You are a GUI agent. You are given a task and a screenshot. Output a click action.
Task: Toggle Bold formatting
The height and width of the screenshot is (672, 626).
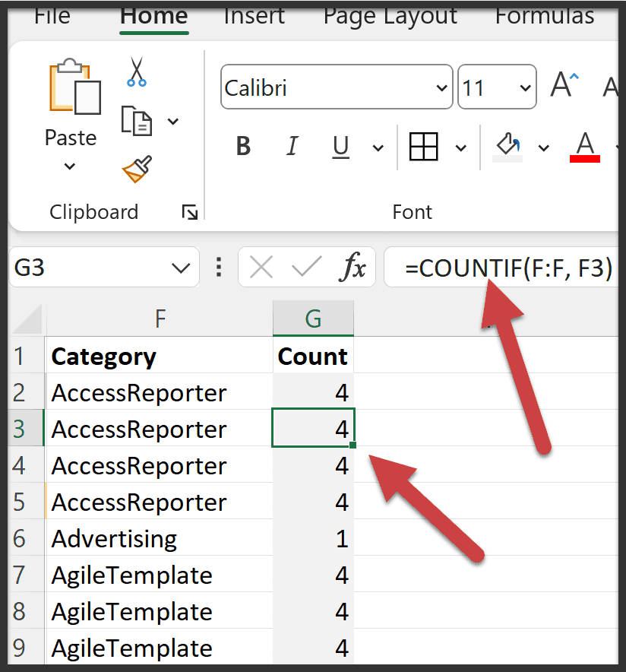(243, 146)
